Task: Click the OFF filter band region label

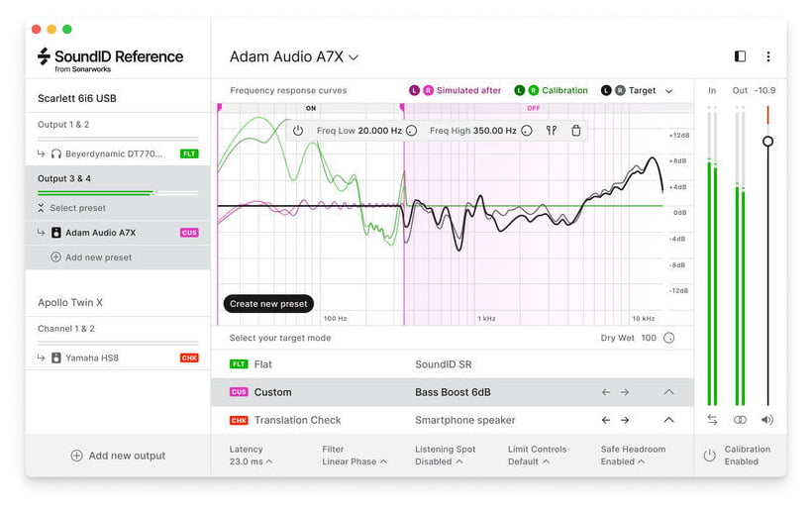Action: [534, 108]
